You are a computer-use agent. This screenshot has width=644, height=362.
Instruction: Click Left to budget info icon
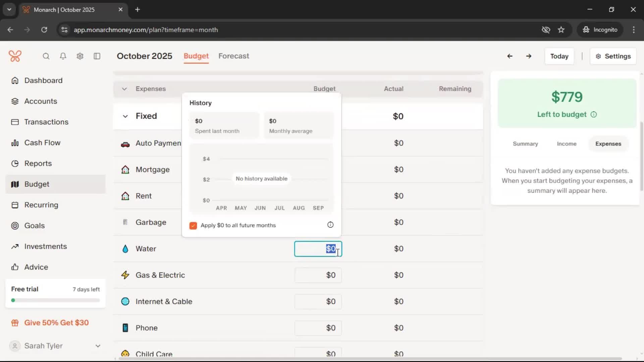click(594, 115)
